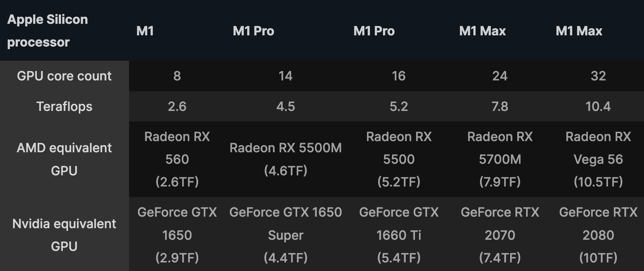The width and height of the screenshot is (644, 271).
Task: Click the first M1 column header
Action: [145, 31]
